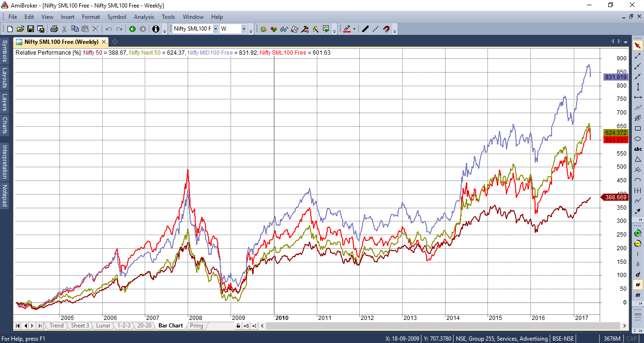
Task: Jump to last sheet tab arrow
Action: pyautogui.click(x=40, y=326)
